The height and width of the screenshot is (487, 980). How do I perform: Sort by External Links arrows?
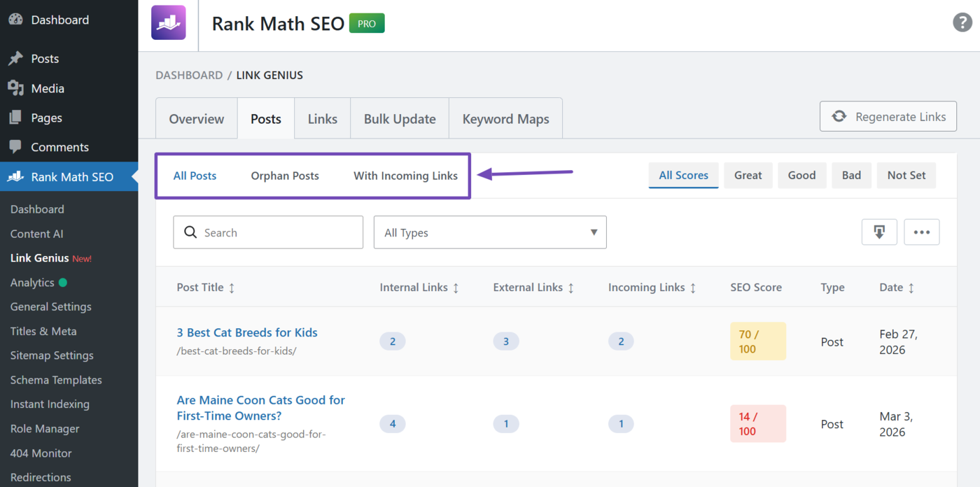(x=570, y=288)
